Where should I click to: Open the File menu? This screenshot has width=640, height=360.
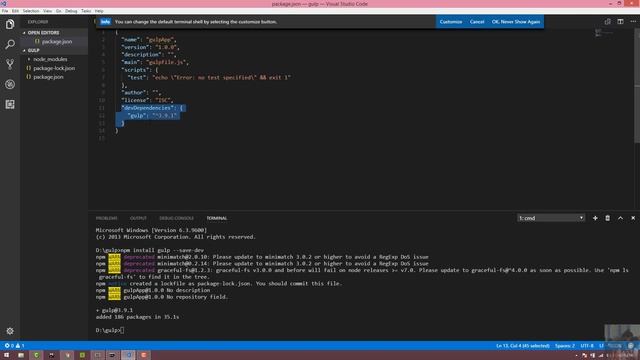(x=5, y=11)
